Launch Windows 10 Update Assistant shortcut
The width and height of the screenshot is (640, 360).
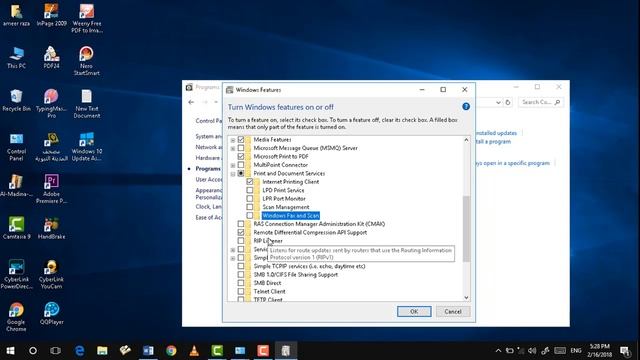(87, 147)
